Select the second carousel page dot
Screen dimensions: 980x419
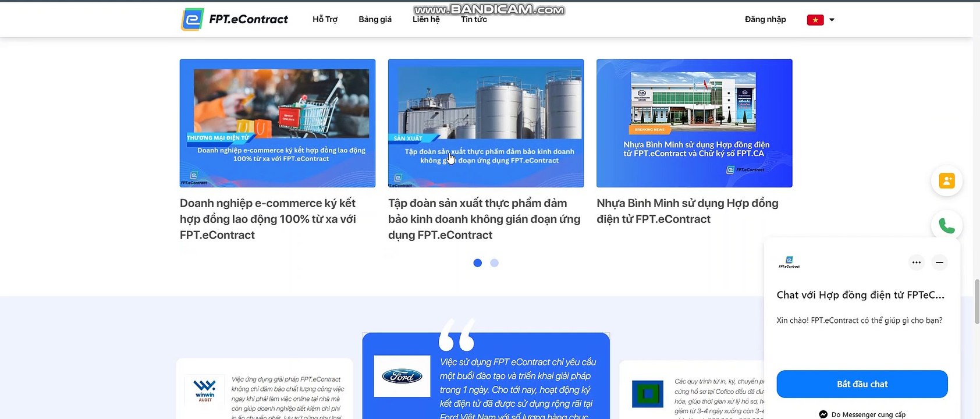pyautogui.click(x=494, y=263)
